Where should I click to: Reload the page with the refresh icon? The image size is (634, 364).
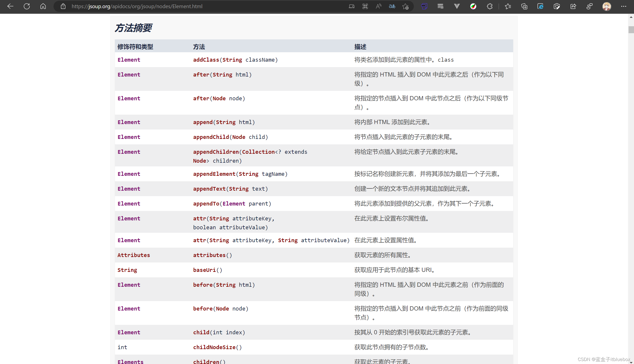tap(27, 6)
